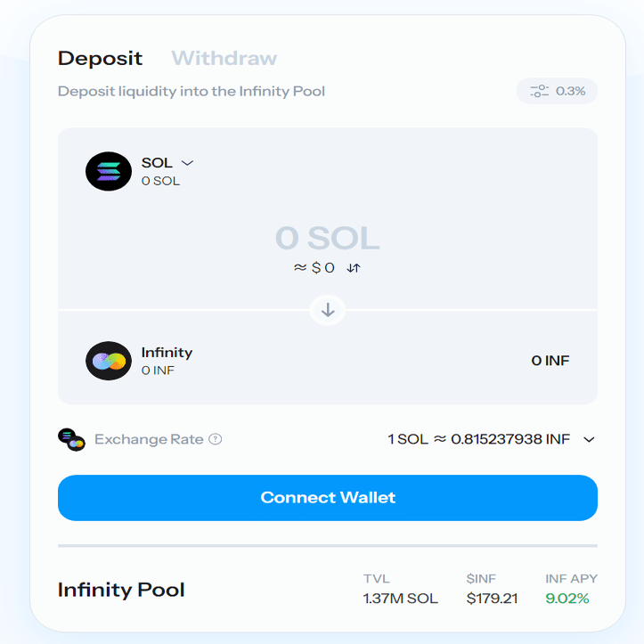Click the Infinity Pool heading
Viewport: 644px width, 644px height.
click(x=121, y=590)
